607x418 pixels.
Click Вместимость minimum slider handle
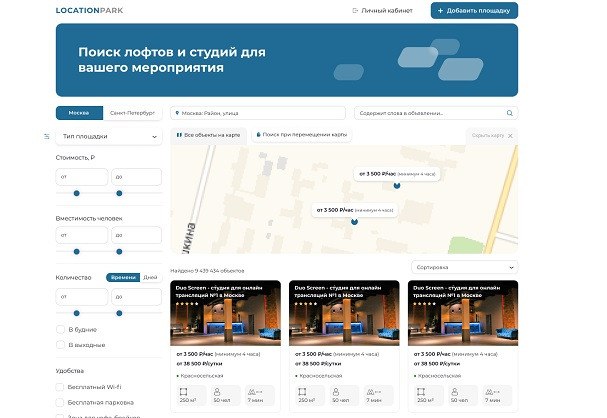pyautogui.click(x=77, y=252)
